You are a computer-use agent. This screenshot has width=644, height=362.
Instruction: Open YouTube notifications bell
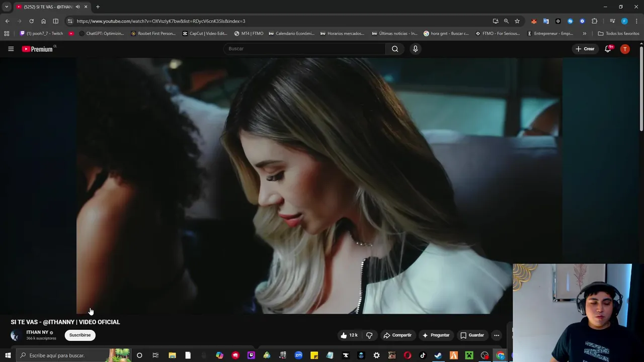click(608, 49)
